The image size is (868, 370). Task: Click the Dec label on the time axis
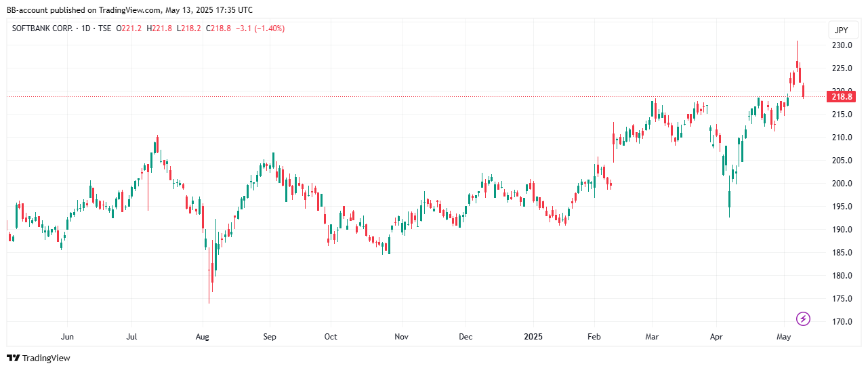[x=466, y=336]
